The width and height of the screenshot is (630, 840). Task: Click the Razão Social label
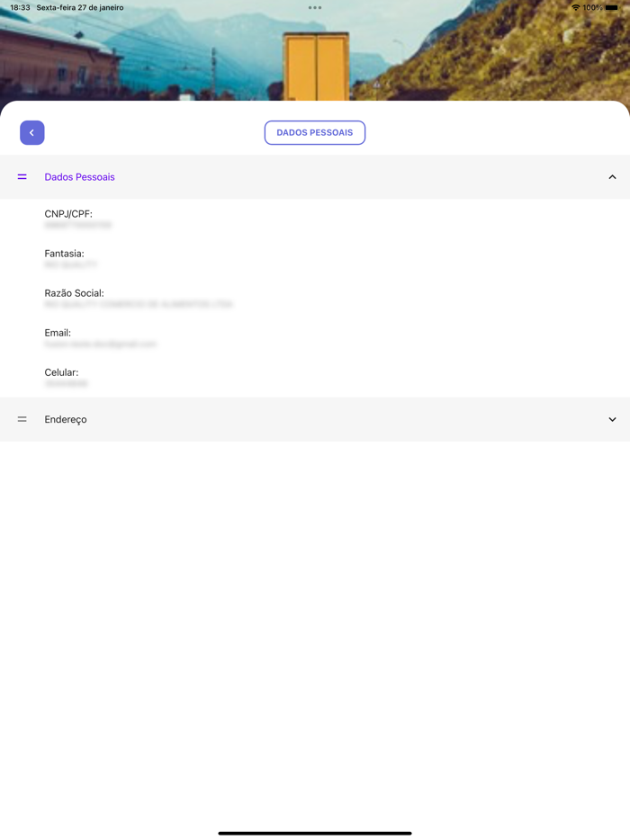tap(74, 293)
